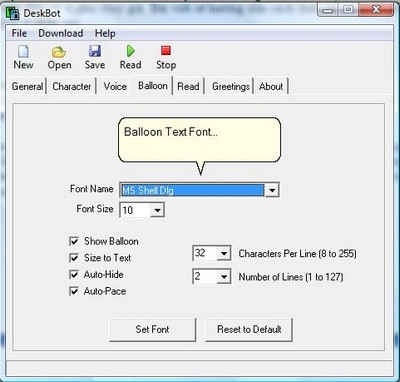
Task: Open a file with the Open folder icon
Action: coord(59,52)
